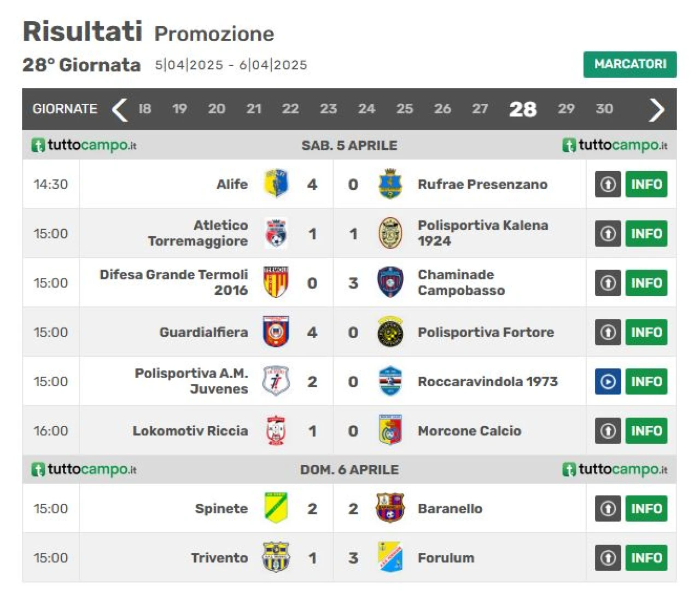Click the Polisportiva Fortore team name
Image resolution: width=700 pixels, height=594 pixels.
pos(486,332)
